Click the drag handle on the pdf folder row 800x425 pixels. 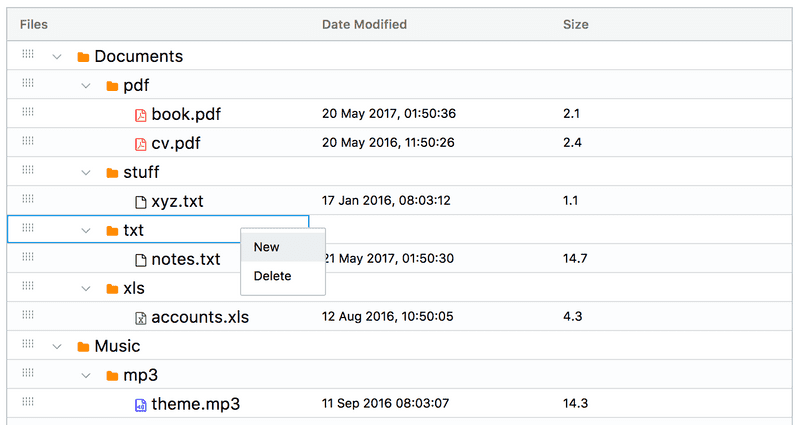[28, 83]
